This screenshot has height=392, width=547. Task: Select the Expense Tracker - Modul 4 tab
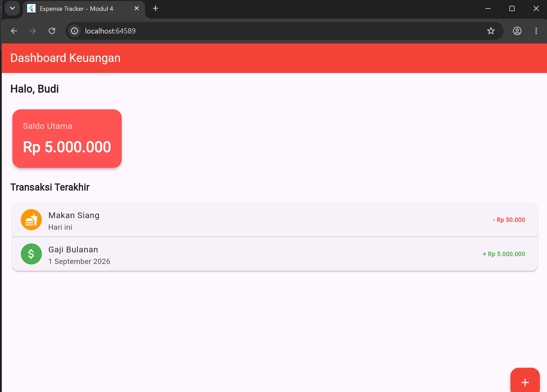click(84, 9)
